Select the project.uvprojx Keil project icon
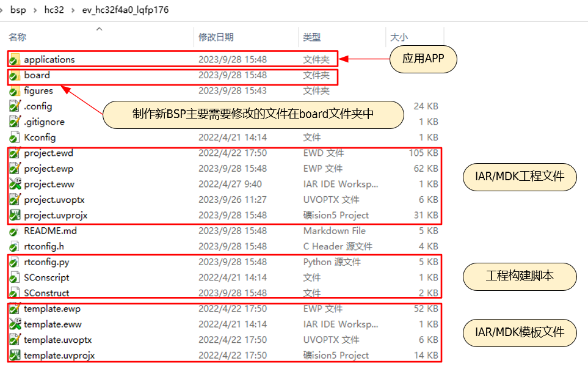The width and height of the screenshot is (588, 366). [15, 215]
